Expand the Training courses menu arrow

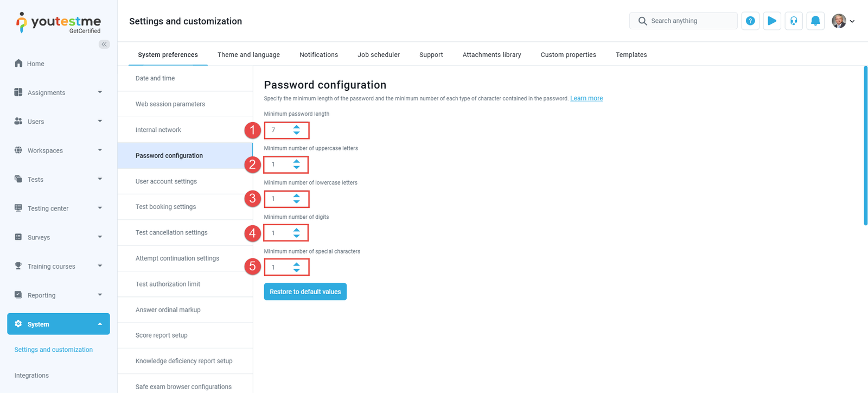100,266
